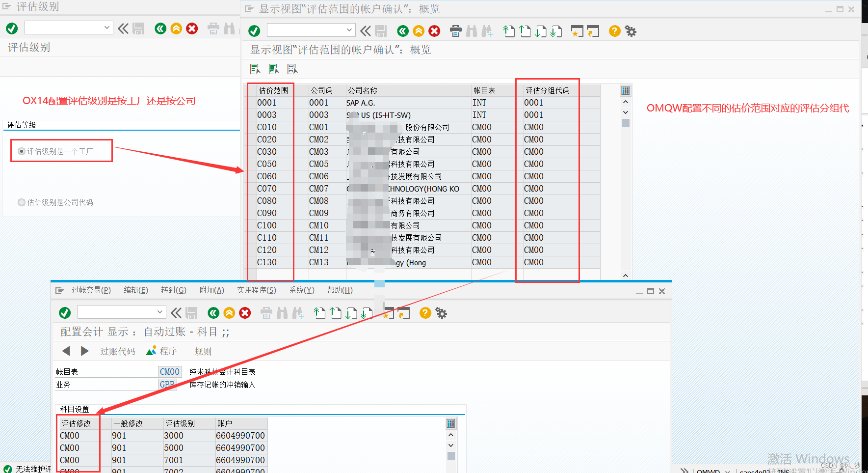The width and height of the screenshot is (868, 473).
Task: Open the 系统(Y) menu
Action: (x=301, y=290)
